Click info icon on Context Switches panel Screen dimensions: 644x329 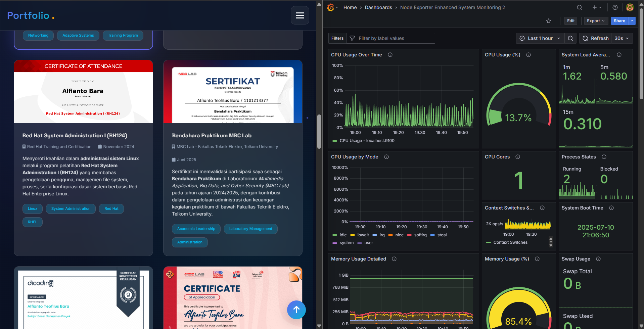pyautogui.click(x=542, y=208)
